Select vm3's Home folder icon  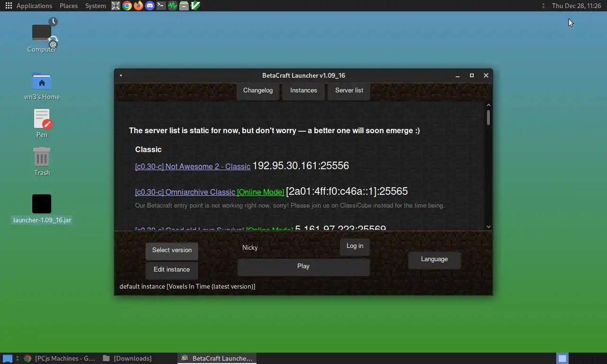(x=42, y=86)
